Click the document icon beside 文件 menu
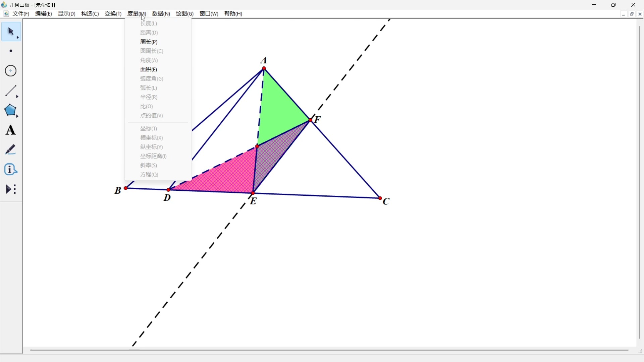Screen dimensions: 644x362 click(6, 14)
